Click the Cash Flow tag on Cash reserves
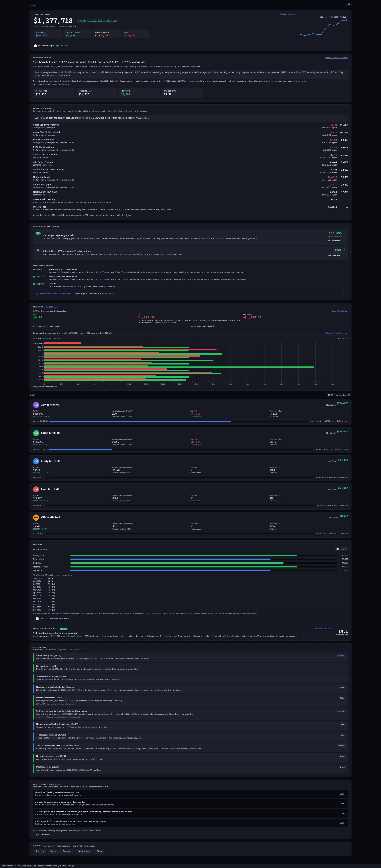 340,711
